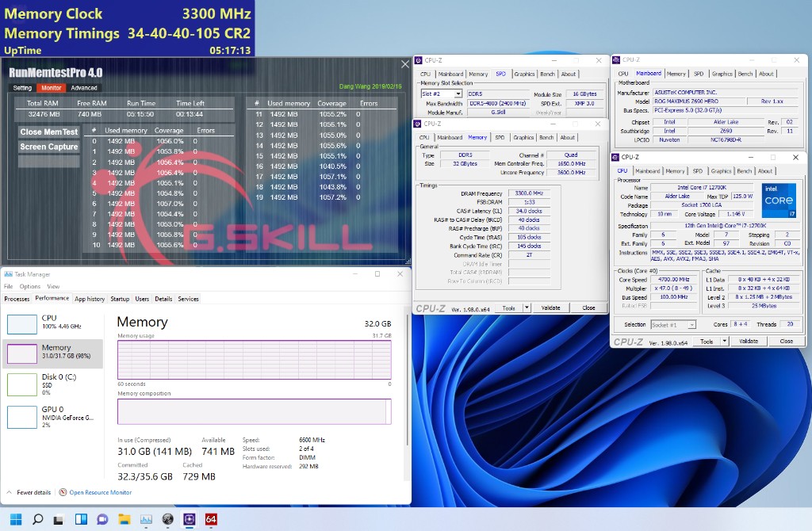The width and height of the screenshot is (812, 531).
Task: Open Resource Monitor link
Action: [100, 492]
